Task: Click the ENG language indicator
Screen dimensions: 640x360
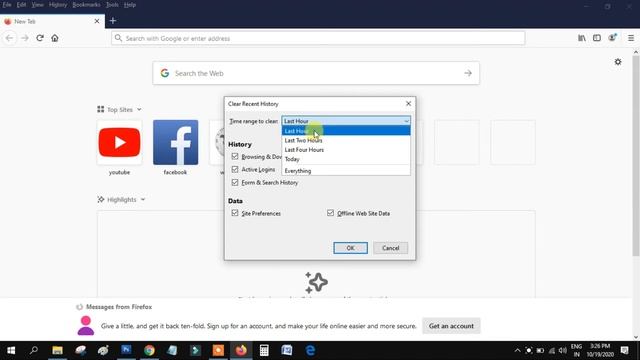Action: point(576,350)
